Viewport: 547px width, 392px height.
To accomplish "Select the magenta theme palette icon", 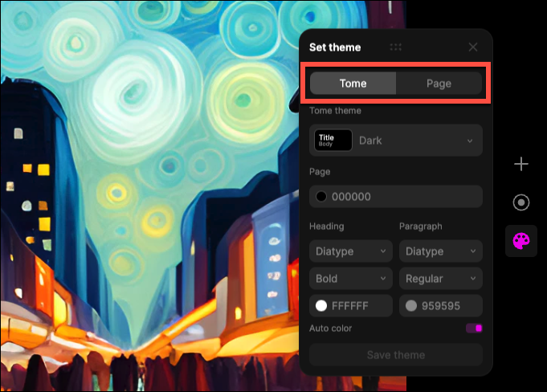I will point(521,241).
